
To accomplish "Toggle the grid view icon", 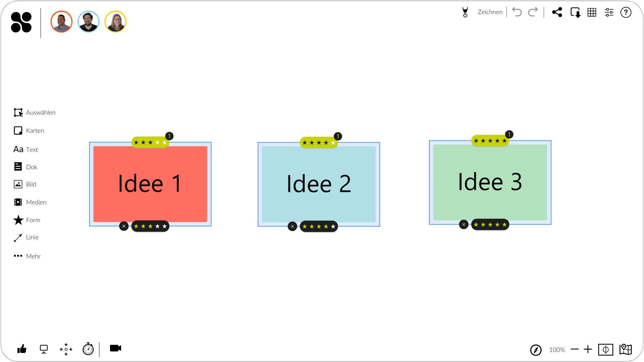I will point(592,12).
